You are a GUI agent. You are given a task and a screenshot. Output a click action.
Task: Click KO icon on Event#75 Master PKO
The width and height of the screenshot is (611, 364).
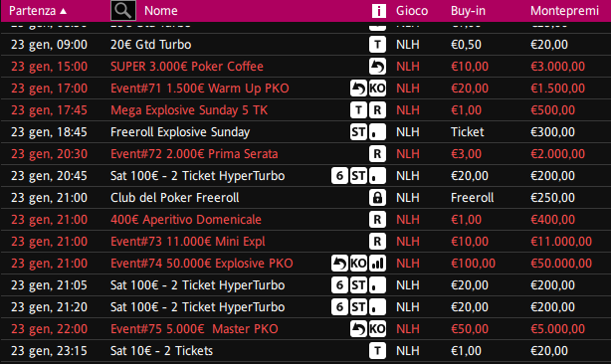pyautogui.click(x=377, y=329)
